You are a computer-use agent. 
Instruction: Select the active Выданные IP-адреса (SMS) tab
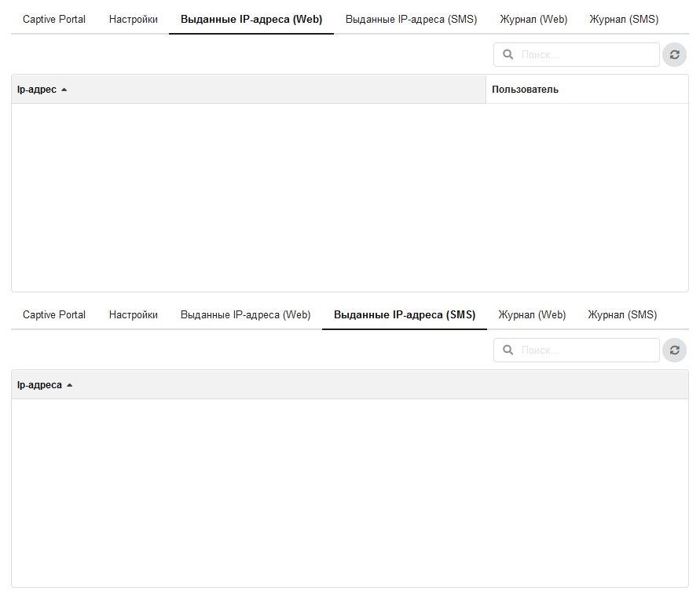(405, 315)
